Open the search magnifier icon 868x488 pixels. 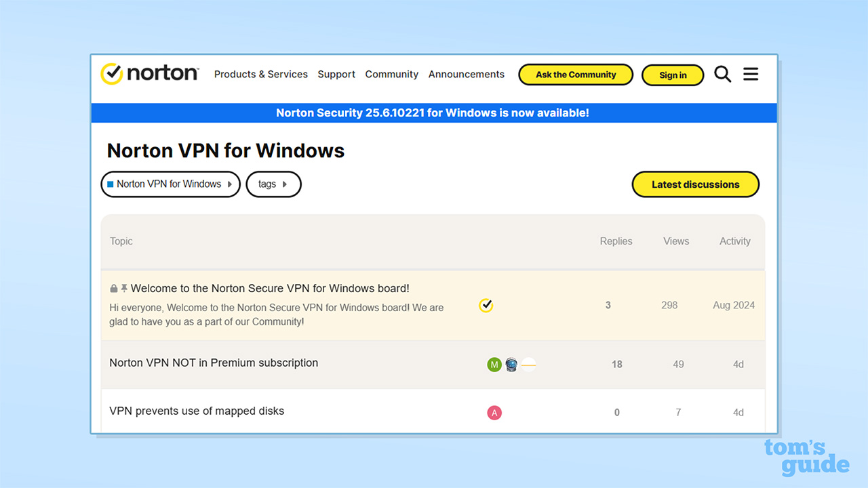coord(723,75)
